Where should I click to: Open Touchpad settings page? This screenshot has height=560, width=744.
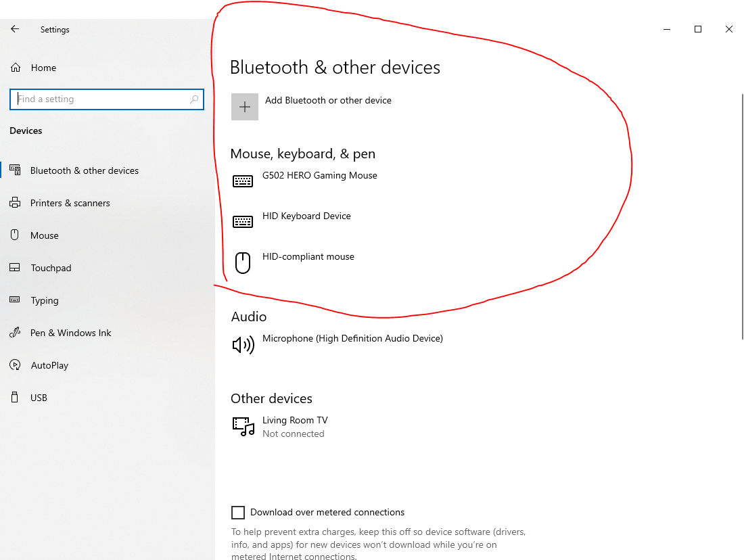pyautogui.click(x=51, y=268)
